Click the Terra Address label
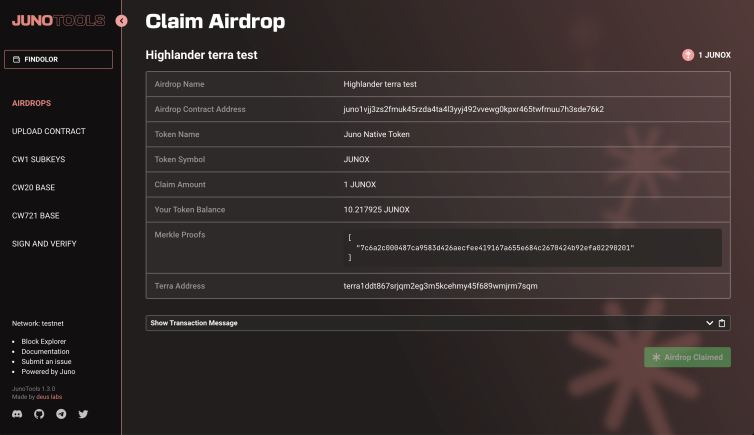This screenshot has height=435, width=754. pyautogui.click(x=180, y=286)
